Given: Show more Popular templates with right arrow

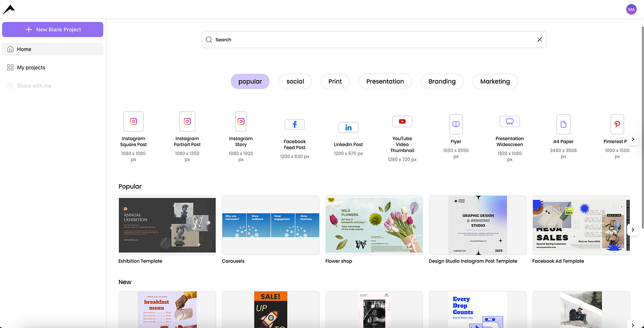Looking at the screenshot, I should [633, 230].
